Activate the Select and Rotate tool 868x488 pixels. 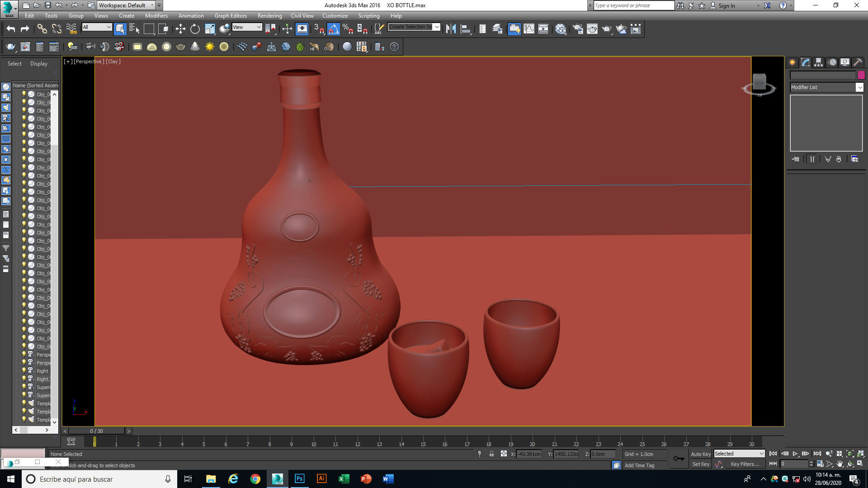click(x=195, y=29)
